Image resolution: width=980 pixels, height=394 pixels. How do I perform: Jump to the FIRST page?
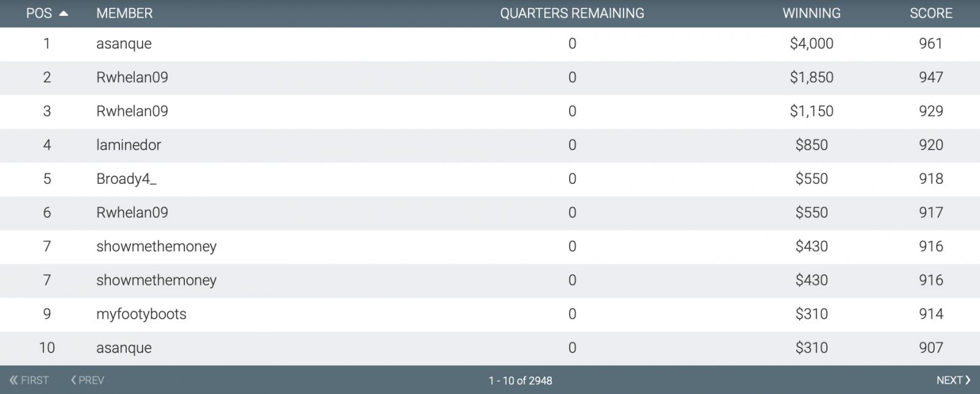point(29,380)
